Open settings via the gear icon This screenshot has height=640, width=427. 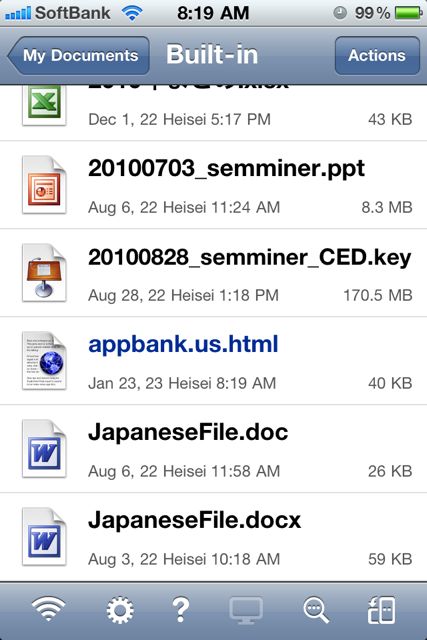pos(120,610)
